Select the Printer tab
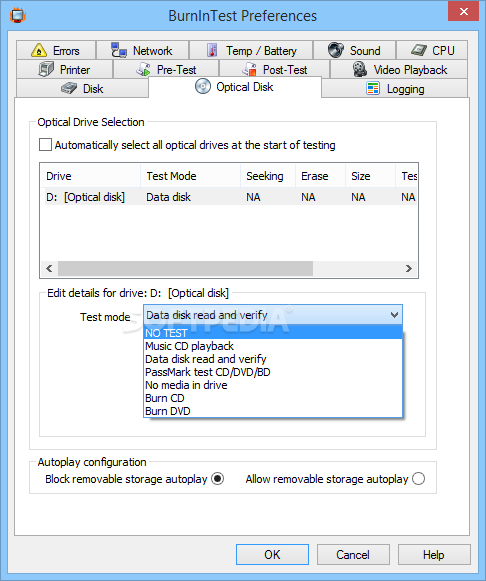 pos(64,69)
